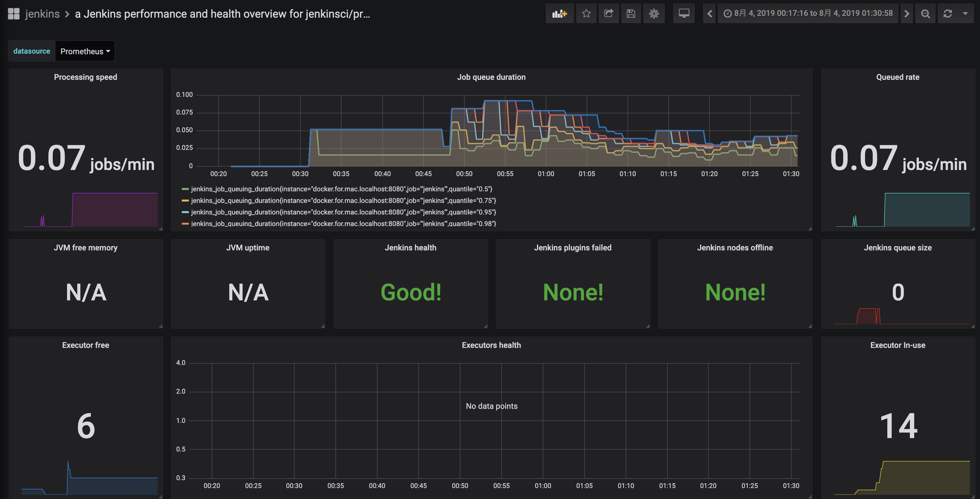The height and width of the screenshot is (499, 980).
Task: Toggle the quantile="0.5" legend series
Action: 342,189
